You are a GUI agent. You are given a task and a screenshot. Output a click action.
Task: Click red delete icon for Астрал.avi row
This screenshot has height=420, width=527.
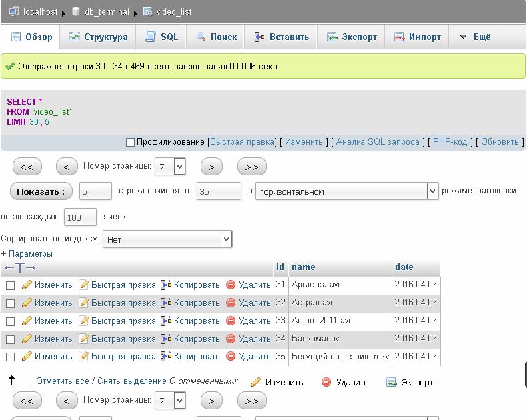(x=231, y=303)
